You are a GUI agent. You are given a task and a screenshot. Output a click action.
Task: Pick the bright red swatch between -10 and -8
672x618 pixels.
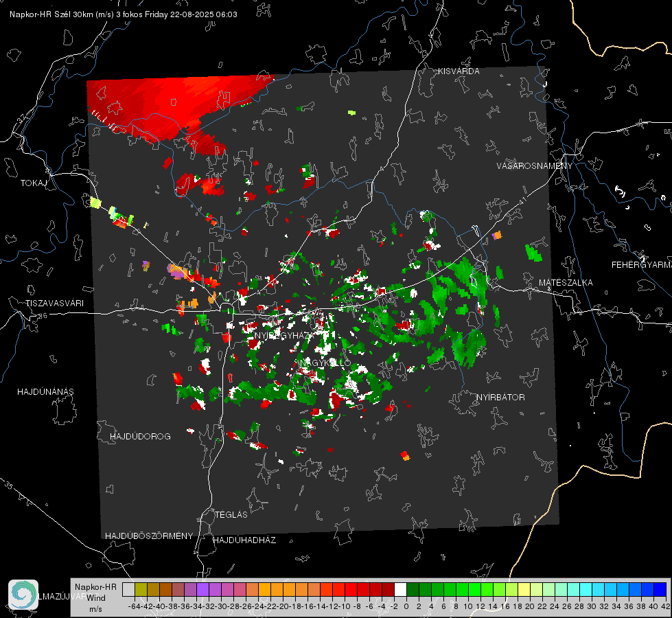point(351,590)
